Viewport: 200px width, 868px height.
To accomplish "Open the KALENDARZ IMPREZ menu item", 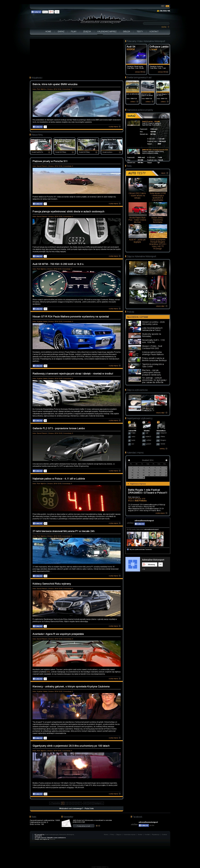I will point(107,31).
